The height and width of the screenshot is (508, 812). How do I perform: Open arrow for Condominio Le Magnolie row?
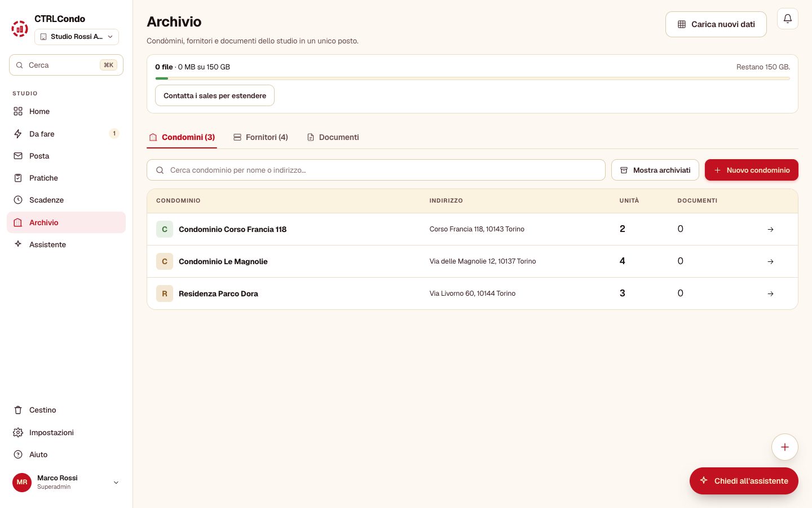click(770, 261)
